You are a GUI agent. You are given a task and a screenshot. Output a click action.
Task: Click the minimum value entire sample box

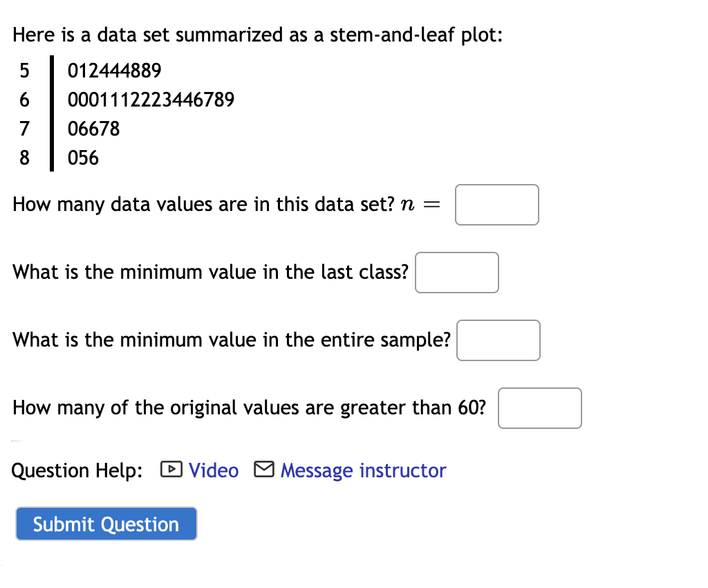[498, 340]
